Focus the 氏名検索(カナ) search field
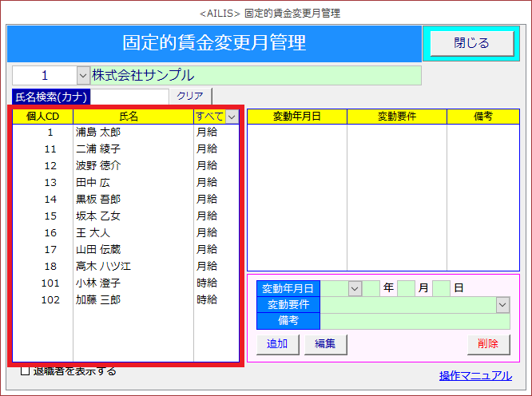This screenshot has width=532, height=396. [x=129, y=96]
